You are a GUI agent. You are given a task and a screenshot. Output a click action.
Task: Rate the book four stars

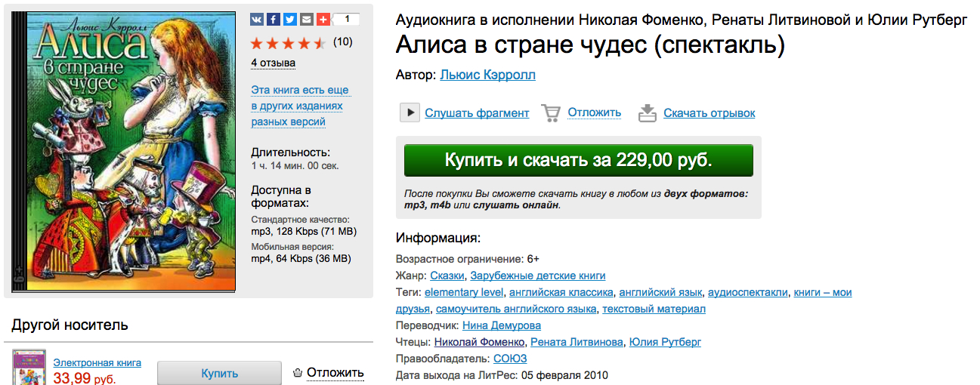pyautogui.click(x=305, y=42)
